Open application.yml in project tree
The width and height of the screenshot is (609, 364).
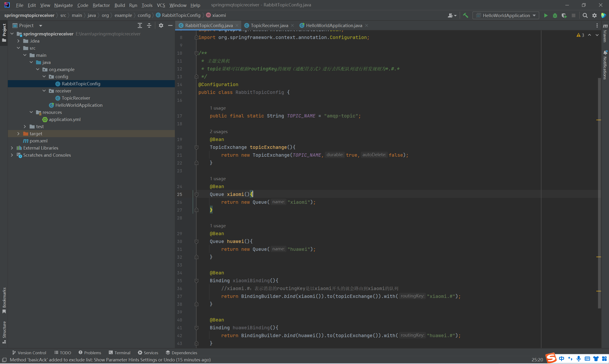[x=64, y=119]
